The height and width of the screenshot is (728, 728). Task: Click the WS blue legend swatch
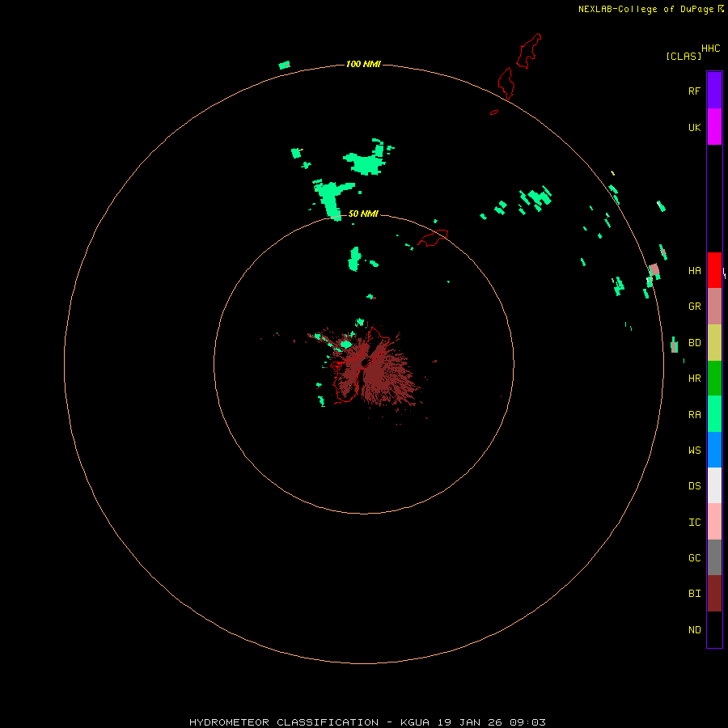[714, 450]
